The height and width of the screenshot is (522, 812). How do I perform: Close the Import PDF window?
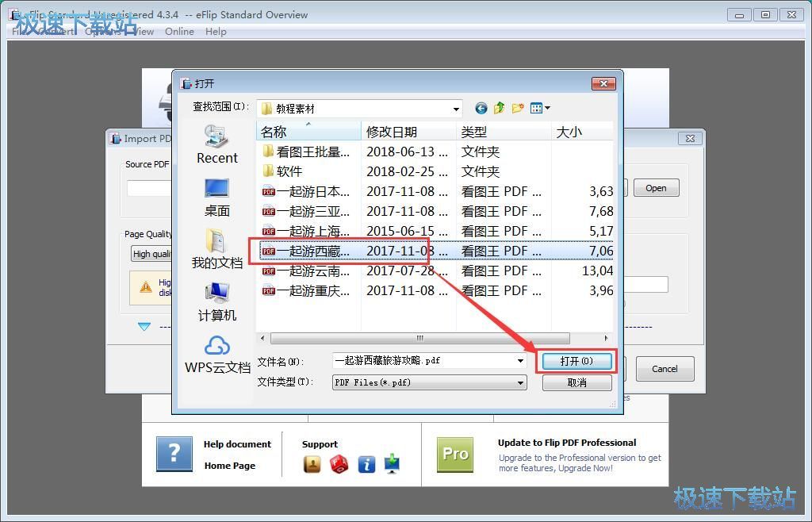point(691,138)
